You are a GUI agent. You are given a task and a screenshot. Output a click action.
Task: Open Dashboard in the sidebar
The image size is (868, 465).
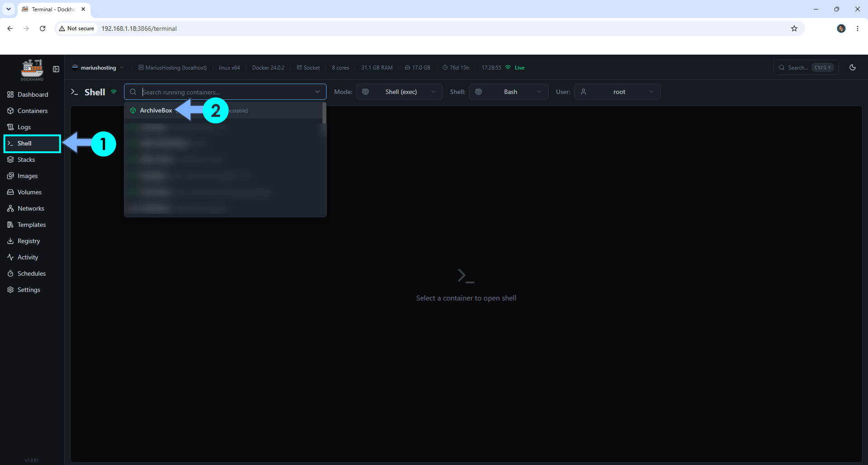click(33, 94)
